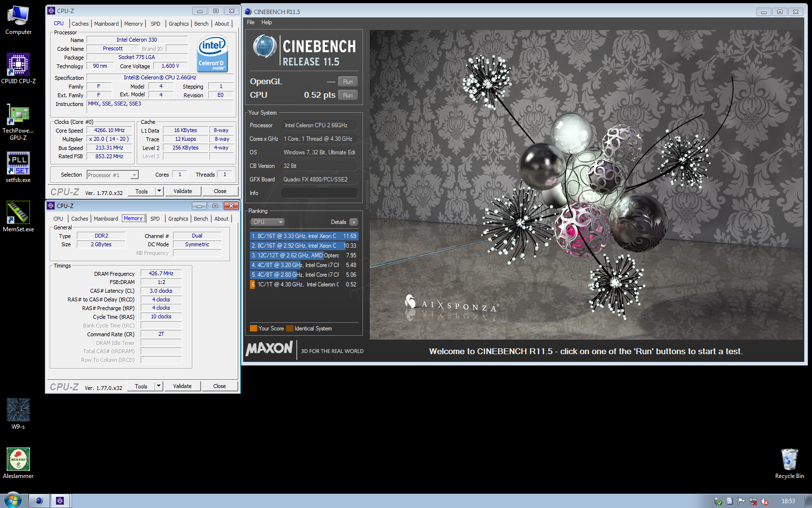Click the CPU-Z title bar icon in the upper window
The image size is (812, 508).
click(51, 11)
